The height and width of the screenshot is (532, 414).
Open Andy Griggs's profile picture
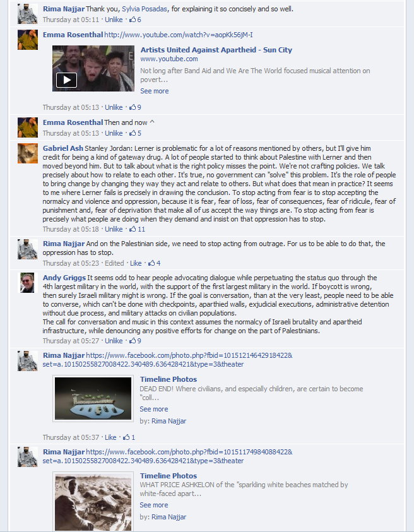pyautogui.click(x=28, y=283)
